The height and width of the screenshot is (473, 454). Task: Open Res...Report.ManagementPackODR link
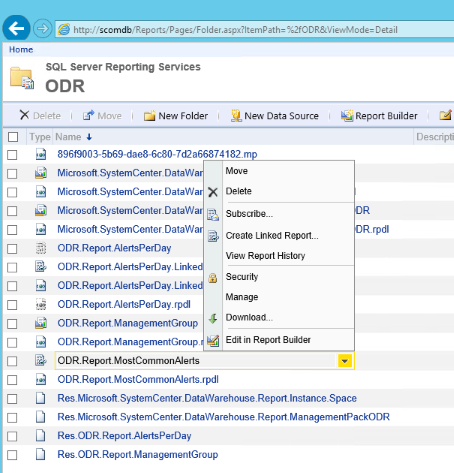pyautogui.click(x=224, y=417)
